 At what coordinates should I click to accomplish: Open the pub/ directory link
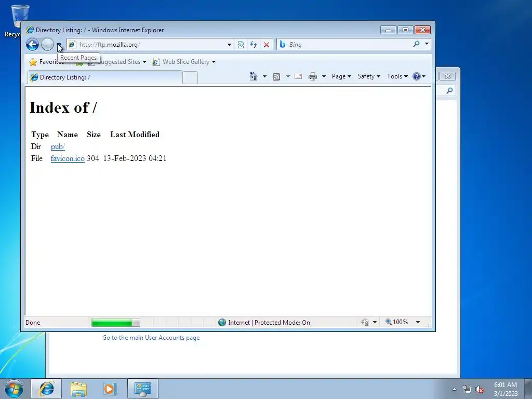(58, 147)
